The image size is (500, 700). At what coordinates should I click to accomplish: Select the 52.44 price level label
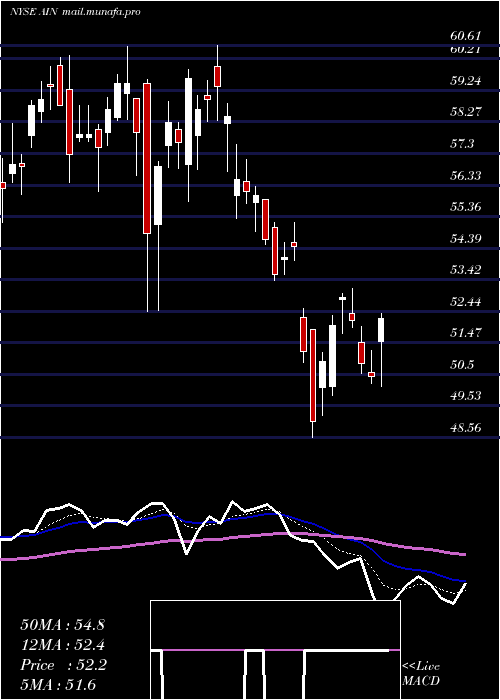tap(466, 301)
